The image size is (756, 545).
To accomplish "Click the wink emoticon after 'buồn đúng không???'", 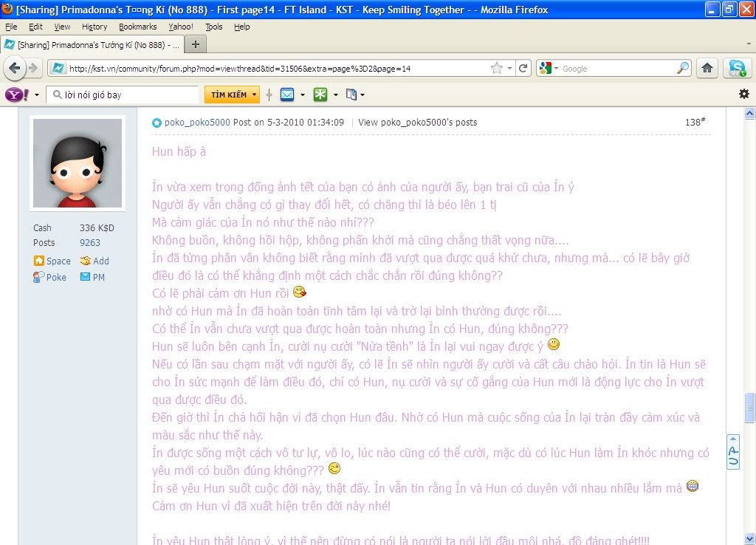I will (334, 468).
